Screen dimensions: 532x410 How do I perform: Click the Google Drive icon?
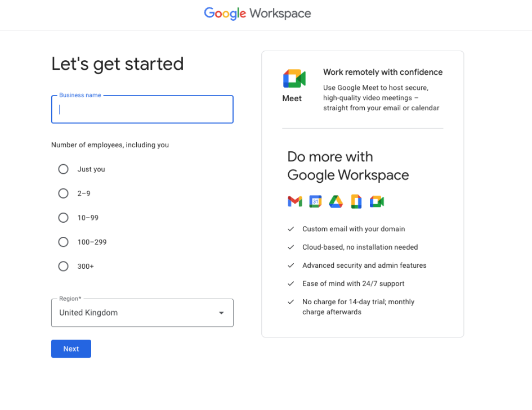click(x=336, y=201)
